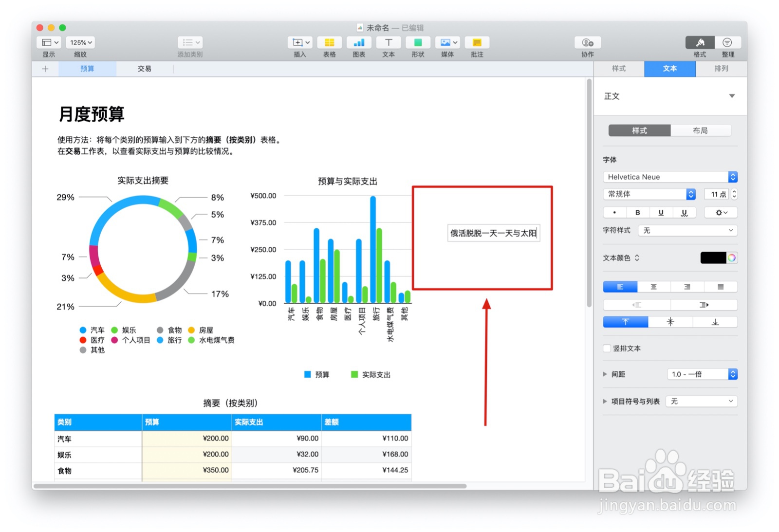Toggle underline formatting
This screenshot has height=532, width=779.
(661, 212)
